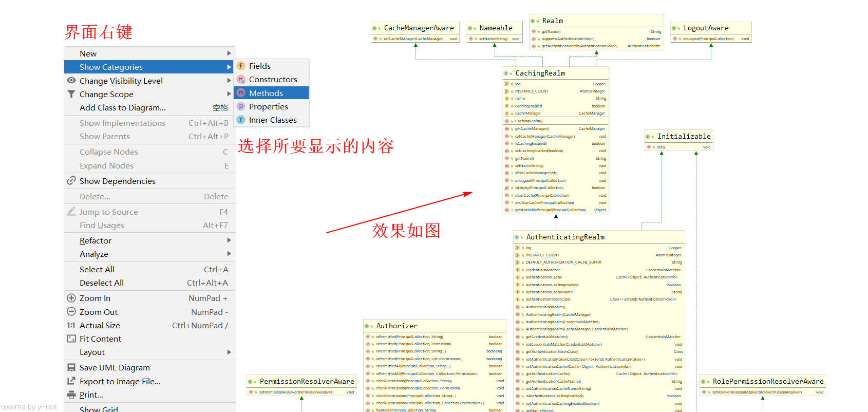Click credentialsMatcher field in AuthenticatingRealm

pos(543,270)
